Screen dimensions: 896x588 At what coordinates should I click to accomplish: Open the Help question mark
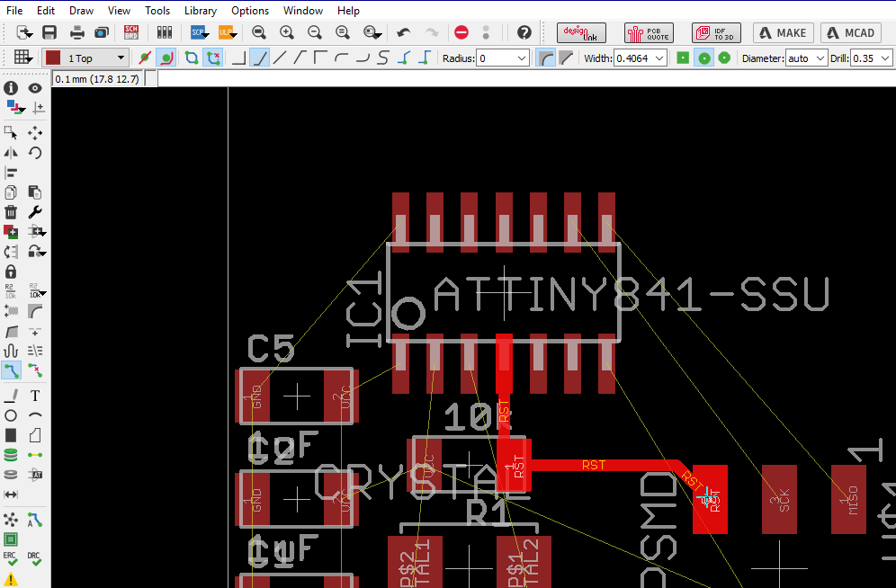(x=524, y=32)
